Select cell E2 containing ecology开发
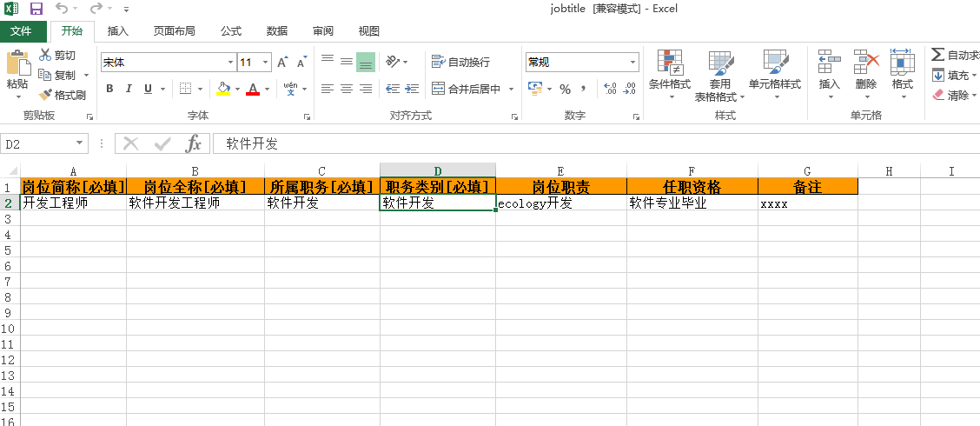 (560, 203)
